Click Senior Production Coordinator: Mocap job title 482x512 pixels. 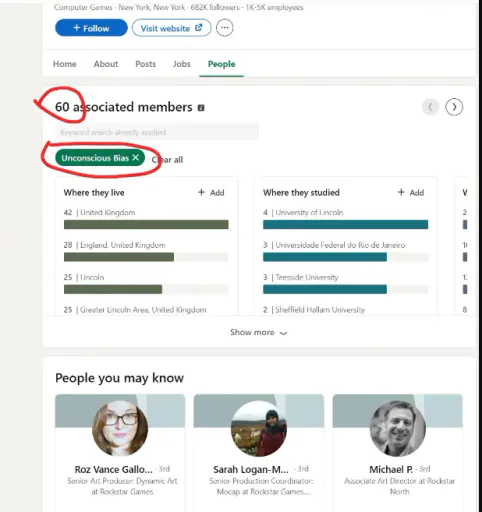[x=261, y=486]
